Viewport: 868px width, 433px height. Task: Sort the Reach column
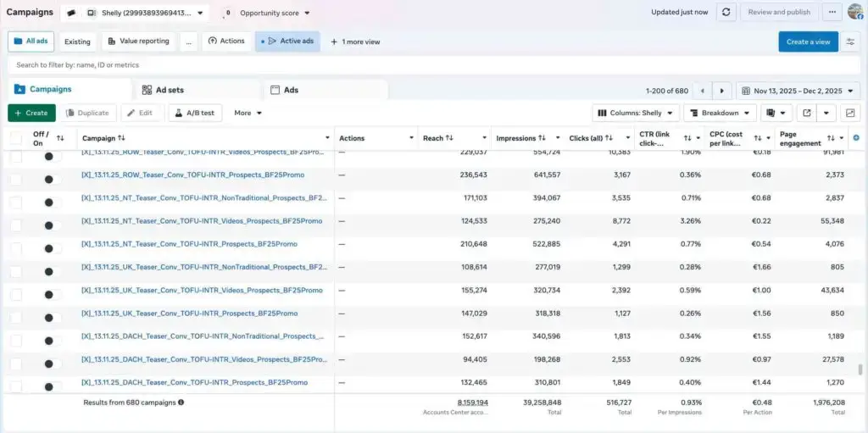point(449,138)
